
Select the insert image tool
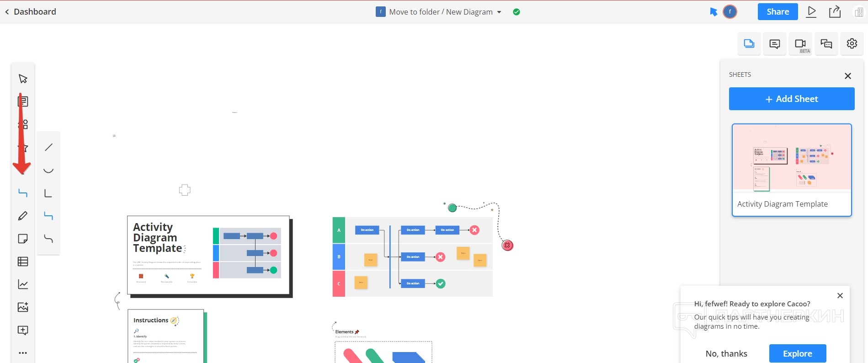[x=23, y=307]
